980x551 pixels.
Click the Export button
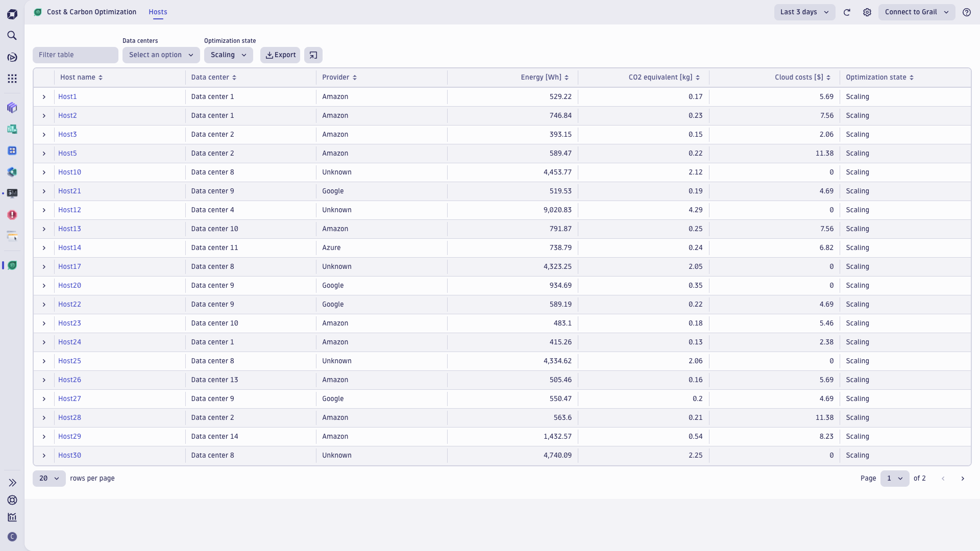[x=280, y=55]
